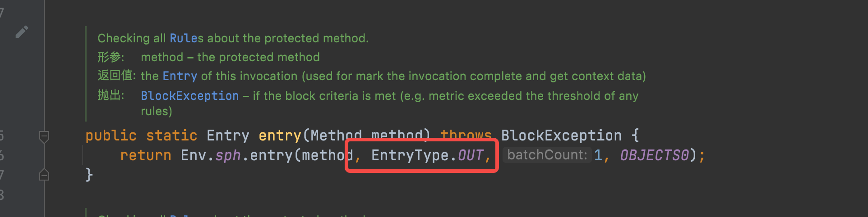Viewport: 868px width, 217px height.
Task: Click the closing-brace fold end marker
Action: tap(44, 175)
